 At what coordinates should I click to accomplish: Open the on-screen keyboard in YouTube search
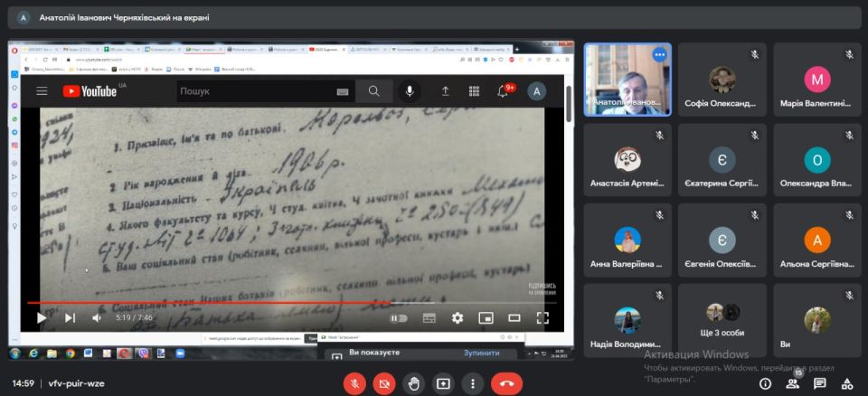pos(343,92)
